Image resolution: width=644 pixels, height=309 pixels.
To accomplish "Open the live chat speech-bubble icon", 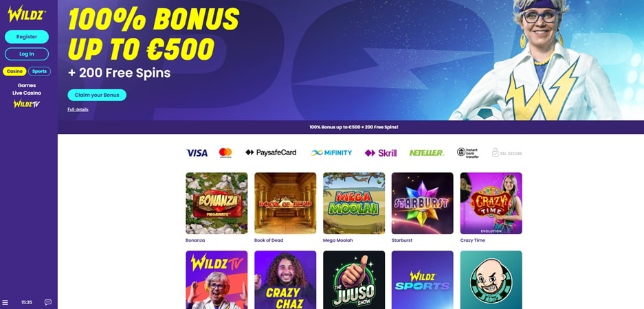I will pos(48,302).
